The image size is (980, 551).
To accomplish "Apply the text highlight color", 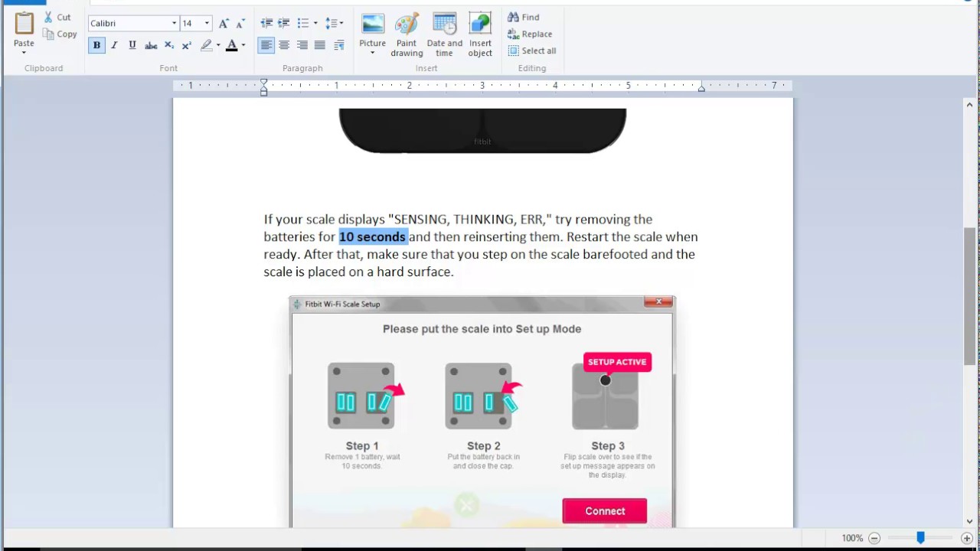I will tap(206, 45).
